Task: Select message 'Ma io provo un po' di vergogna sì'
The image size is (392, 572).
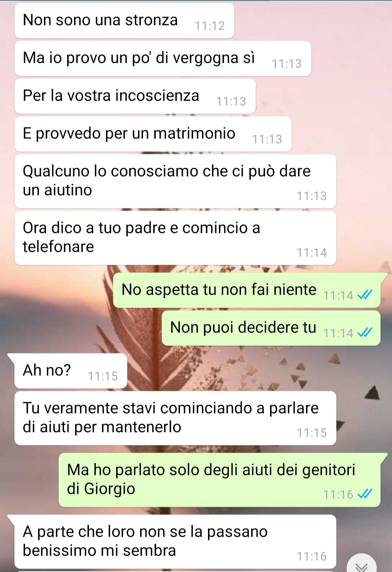Action: pos(163,58)
